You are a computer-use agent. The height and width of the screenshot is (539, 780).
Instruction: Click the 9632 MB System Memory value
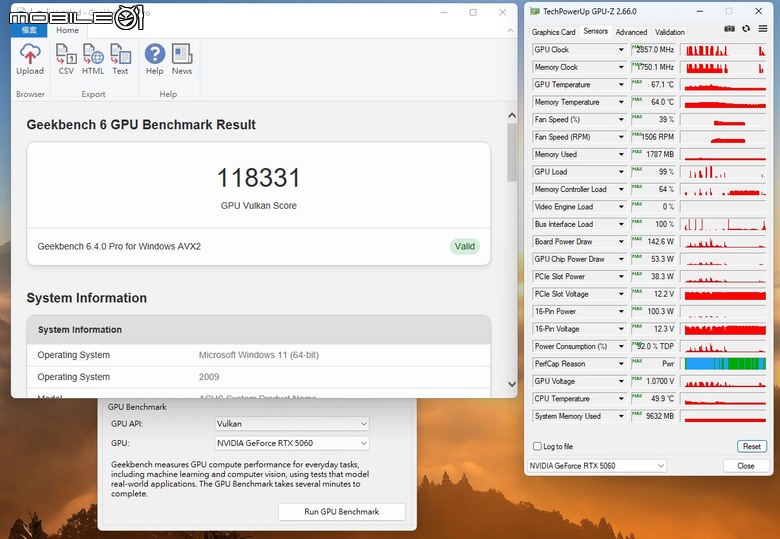(660, 416)
